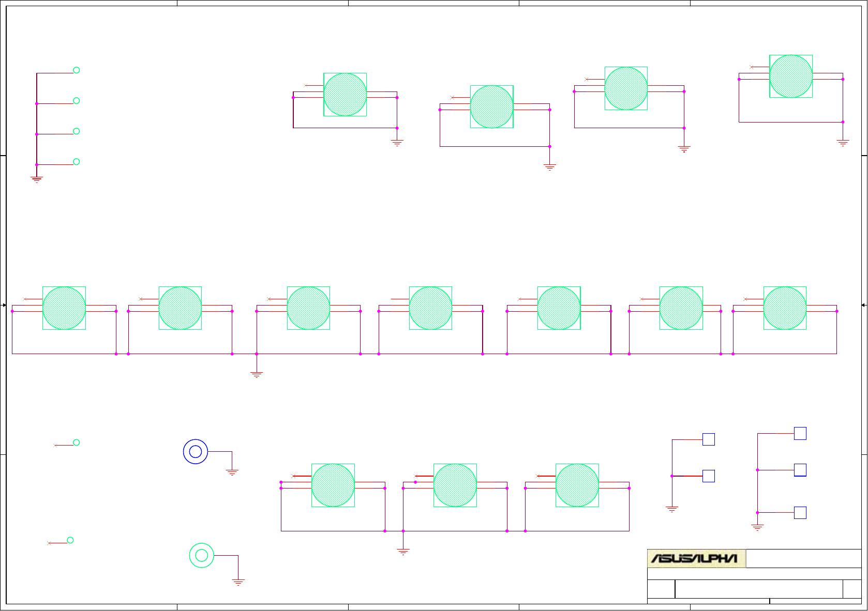Image resolution: width=868 pixels, height=611 pixels.
Task: Select the leftmost hole in top row of four
Action: point(345,95)
